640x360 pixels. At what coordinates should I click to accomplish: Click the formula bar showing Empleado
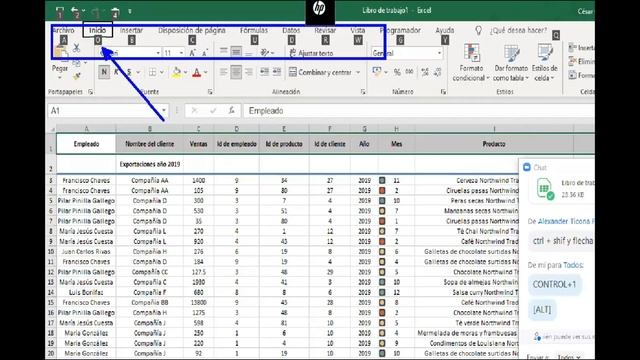[x=419, y=111]
